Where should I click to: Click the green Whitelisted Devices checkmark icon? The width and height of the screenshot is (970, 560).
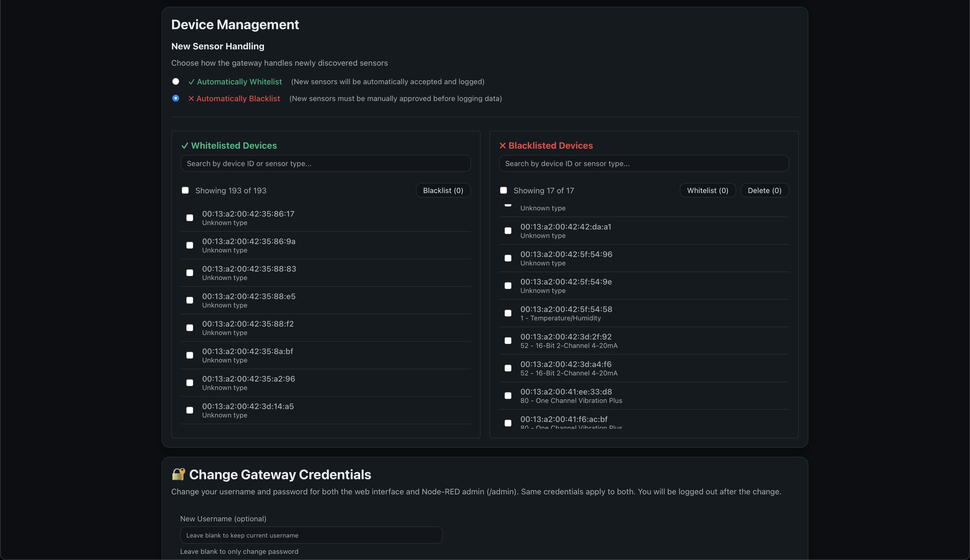click(185, 146)
